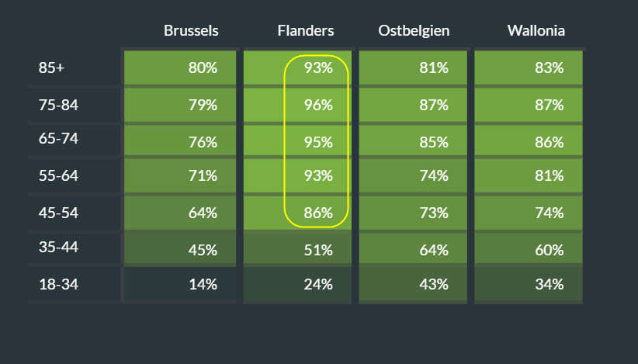Select the 55-64 age group row label
638x364 pixels.
[58, 175]
